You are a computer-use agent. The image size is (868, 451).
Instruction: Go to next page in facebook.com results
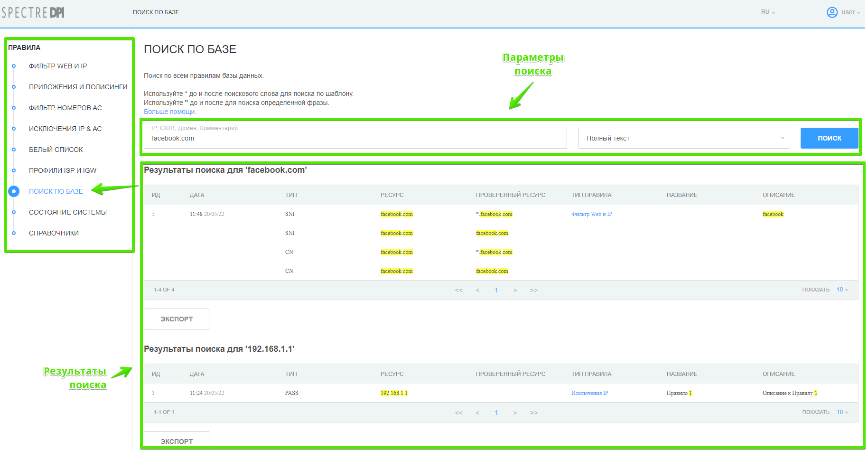click(515, 290)
